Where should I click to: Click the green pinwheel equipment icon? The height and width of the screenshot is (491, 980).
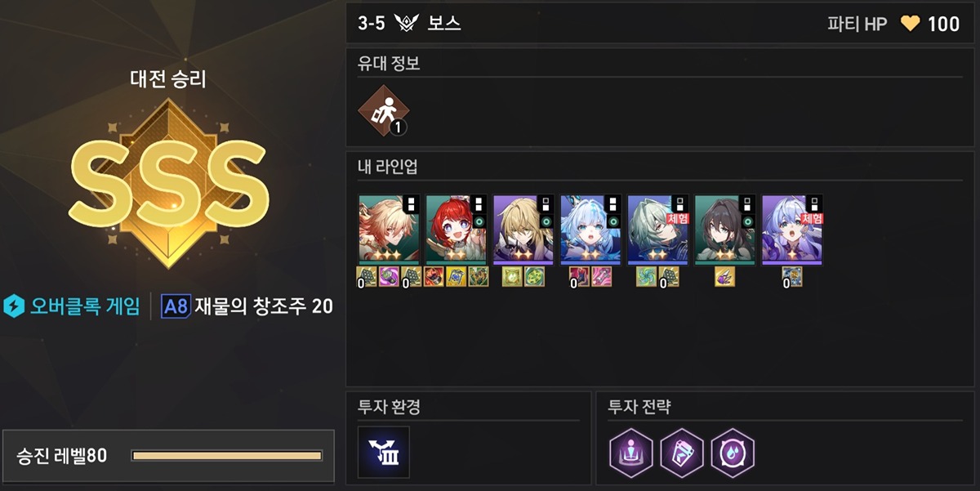pos(646,277)
